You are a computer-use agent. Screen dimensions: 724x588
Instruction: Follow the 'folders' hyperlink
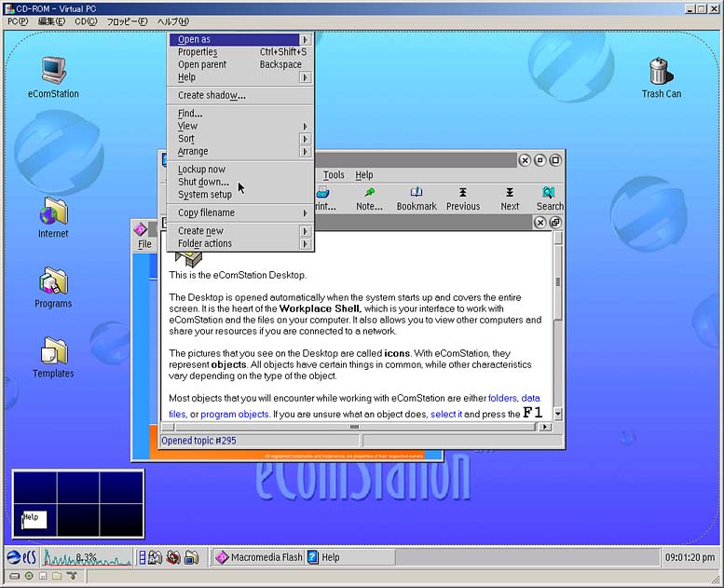coord(503,398)
